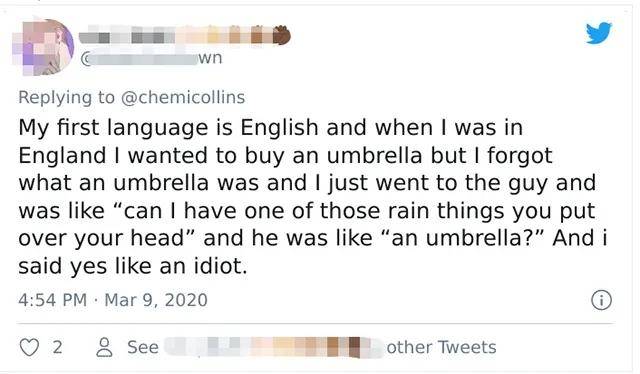Image resolution: width=640 pixels, height=374 pixels.
Task: Click the like count number 2
Action: click(x=58, y=347)
